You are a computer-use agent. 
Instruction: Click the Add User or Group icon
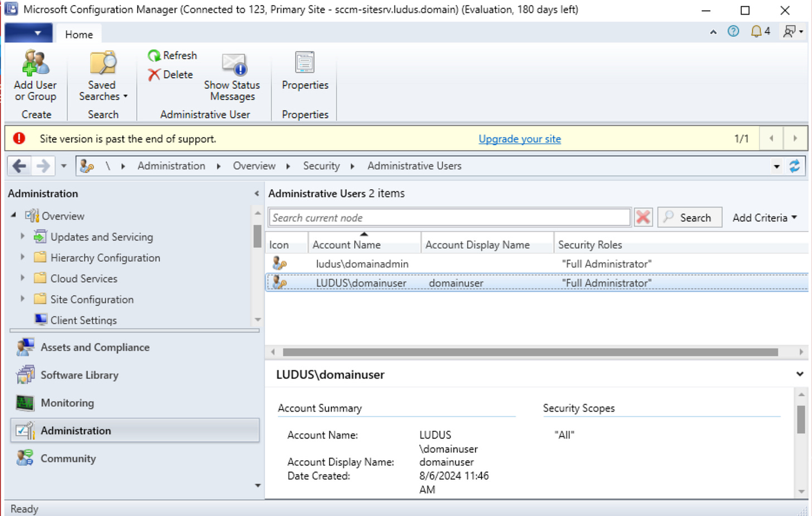(x=35, y=63)
